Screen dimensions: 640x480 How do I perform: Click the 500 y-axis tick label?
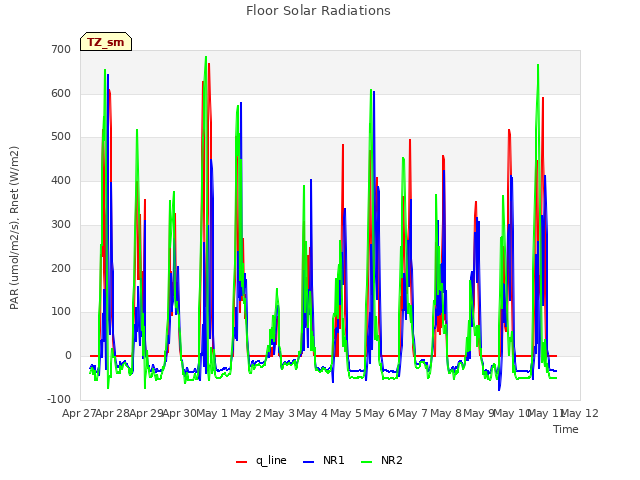[61, 137]
